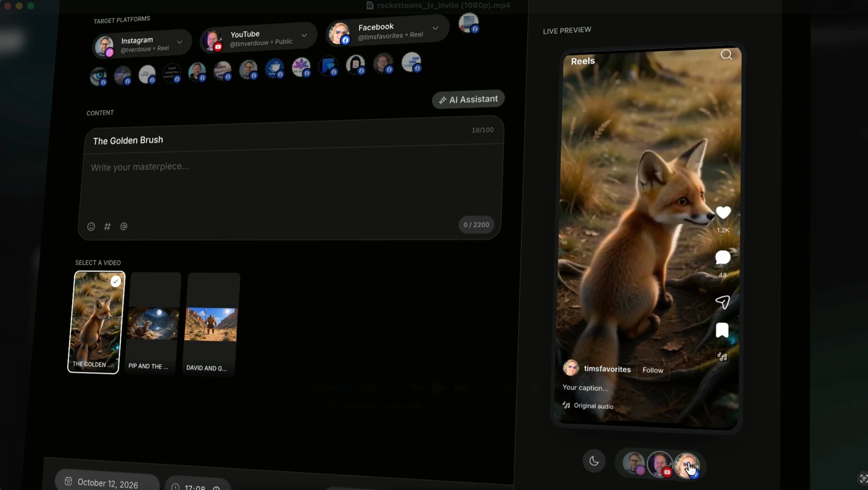Click the @ mention icon
Screen dimensions: 868x490
coord(124,226)
